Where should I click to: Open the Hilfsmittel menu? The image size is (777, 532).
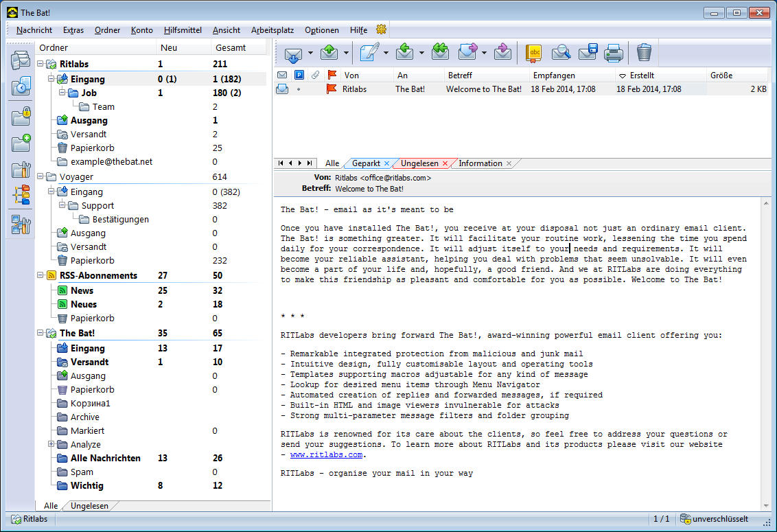click(183, 30)
